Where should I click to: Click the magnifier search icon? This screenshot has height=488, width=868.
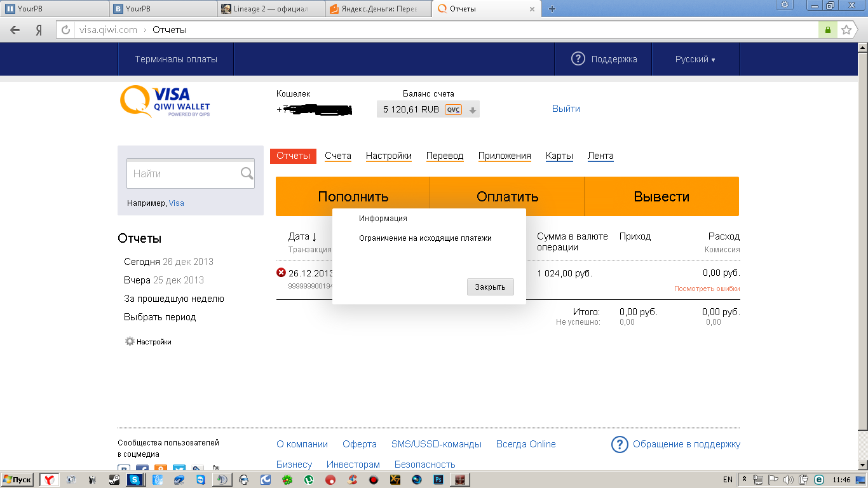coord(247,173)
